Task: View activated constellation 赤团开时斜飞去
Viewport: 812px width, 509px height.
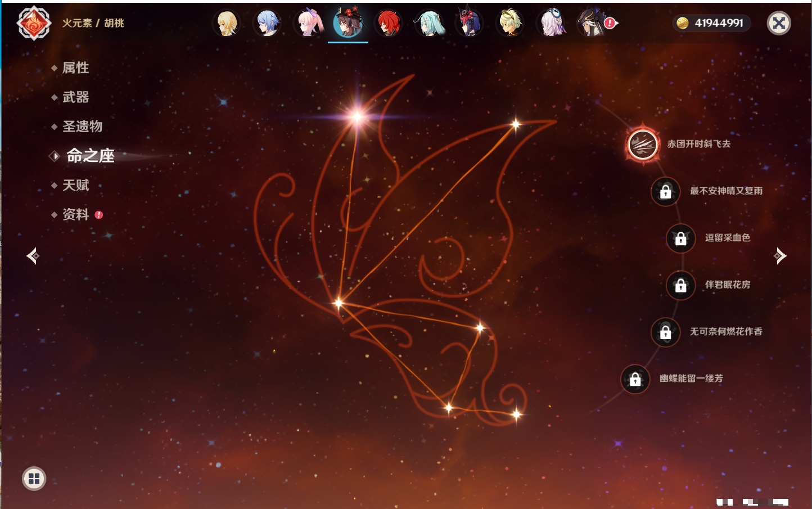Action: click(643, 145)
